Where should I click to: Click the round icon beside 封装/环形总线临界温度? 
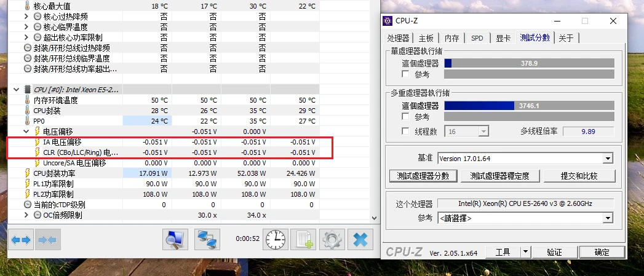[x=28, y=58]
